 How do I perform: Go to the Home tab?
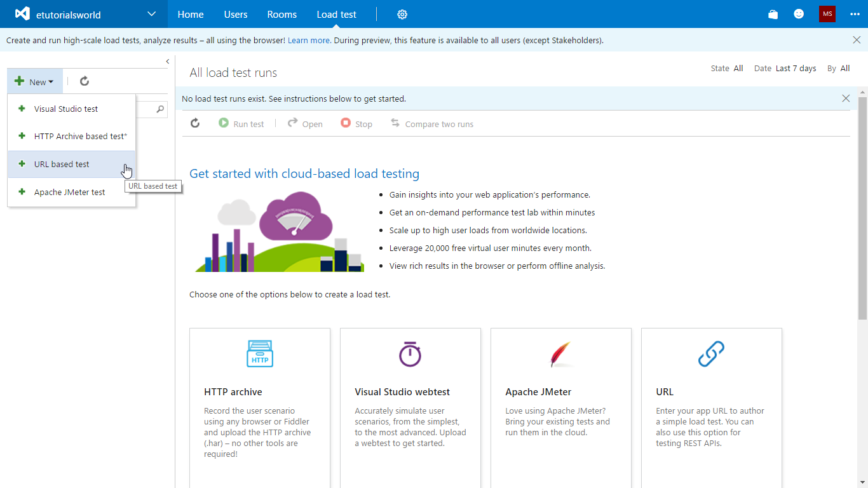point(191,14)
